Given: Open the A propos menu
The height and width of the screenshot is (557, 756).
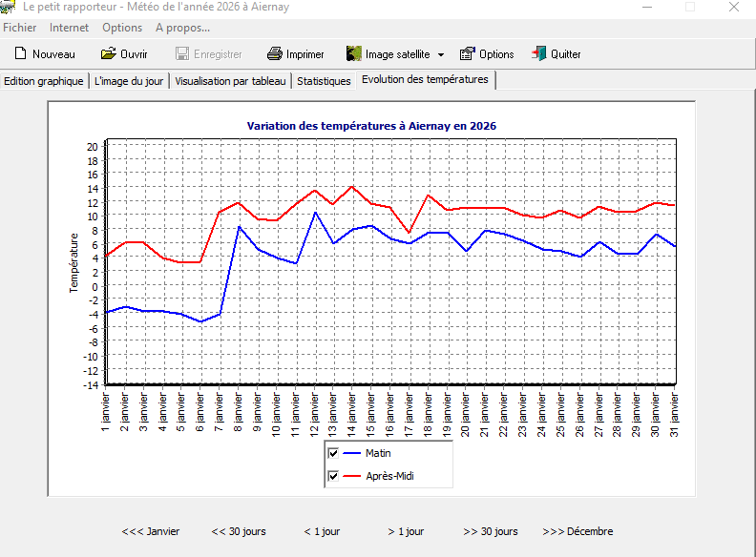Looking at the screenshot, I should 182,28.
